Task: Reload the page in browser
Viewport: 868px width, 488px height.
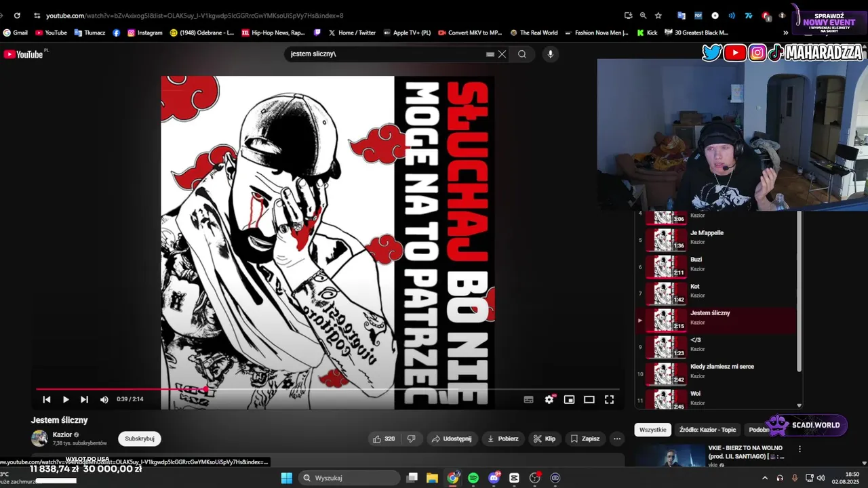Action: 17,15
